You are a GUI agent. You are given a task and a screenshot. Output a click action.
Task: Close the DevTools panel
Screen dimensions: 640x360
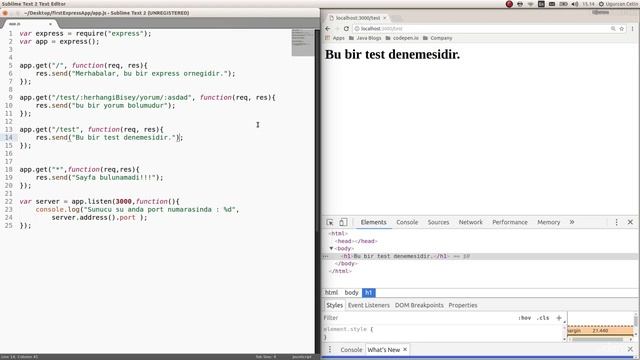click(x=630, y=222)
